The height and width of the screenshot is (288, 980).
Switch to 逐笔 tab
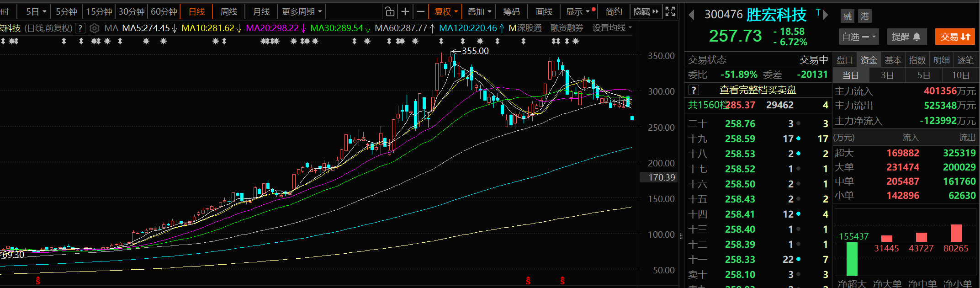click(x=965, y=60)
